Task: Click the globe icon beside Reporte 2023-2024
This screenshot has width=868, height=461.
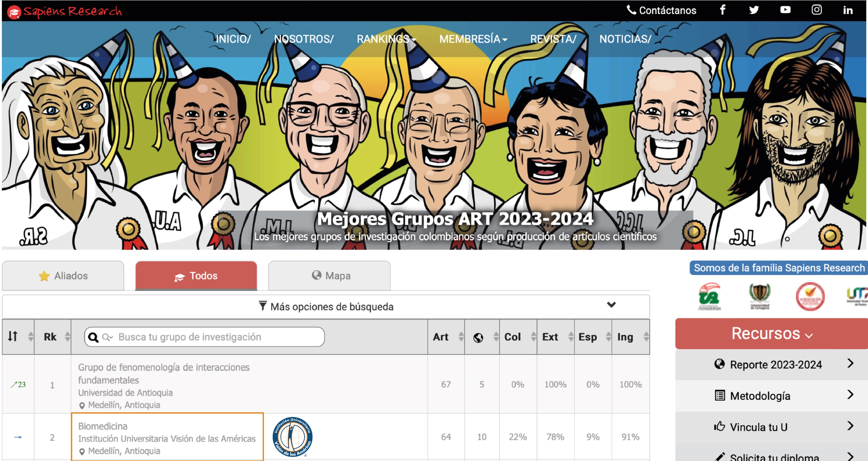Action: pyautogui.click(x=719, y=364)
